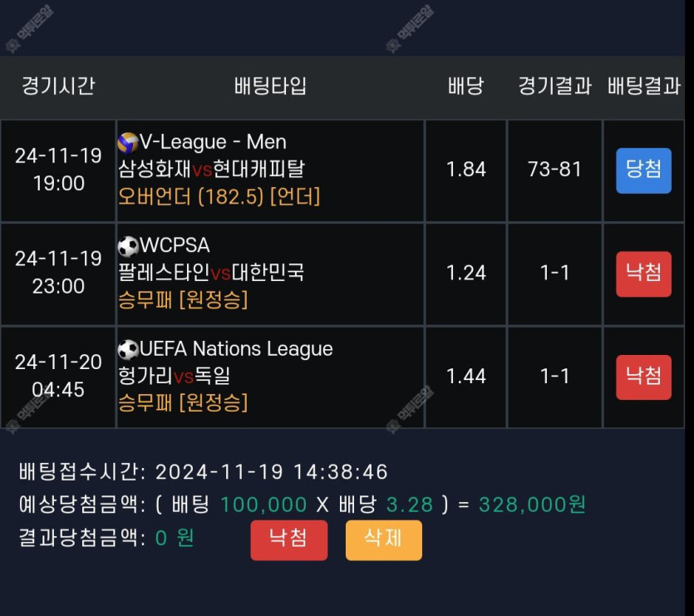The height and width of the screenshot is (616, 694).
Task: Select the 배당 column header
Action: pyautogui.click(x=465, y=86)
